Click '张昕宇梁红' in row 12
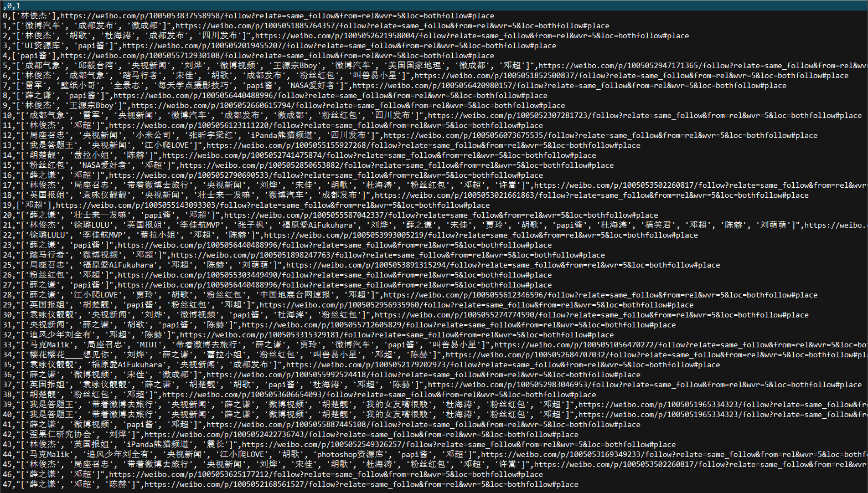868x493 pixels. [x=211, y=135]
